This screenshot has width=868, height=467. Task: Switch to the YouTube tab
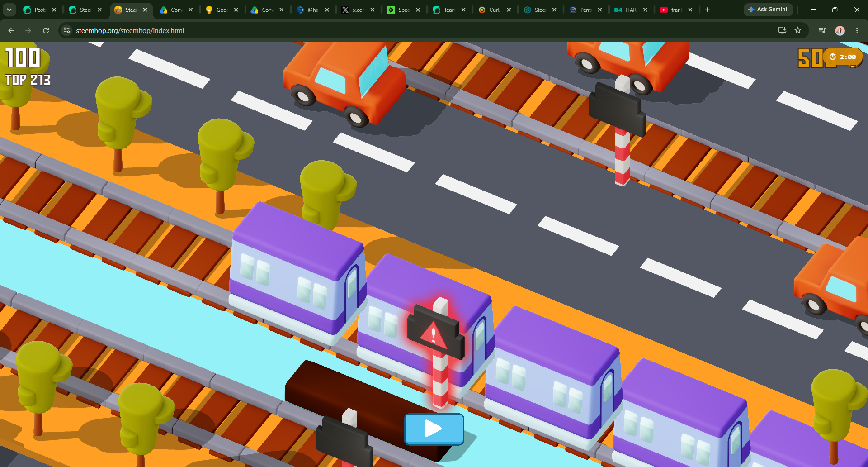coord(672,10)
